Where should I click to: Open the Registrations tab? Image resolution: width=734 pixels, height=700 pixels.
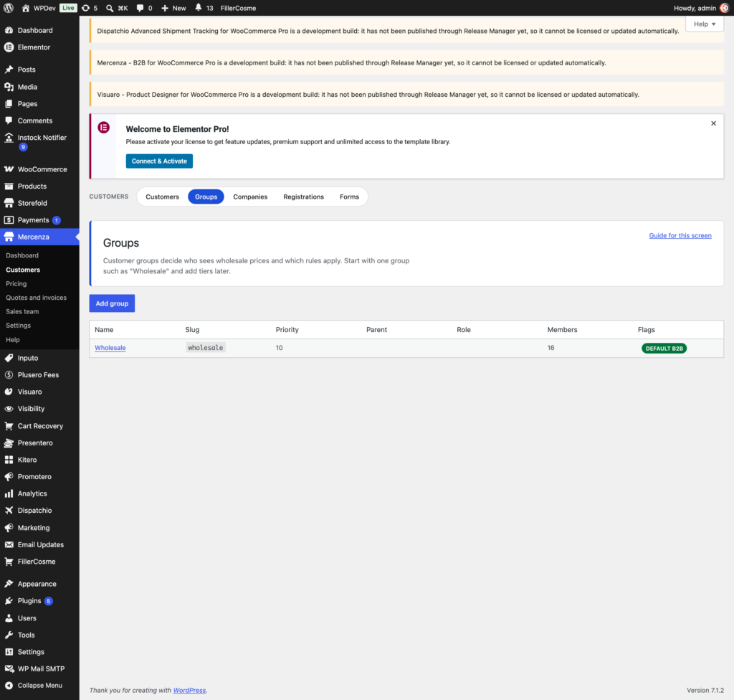(x=303, y=197)
